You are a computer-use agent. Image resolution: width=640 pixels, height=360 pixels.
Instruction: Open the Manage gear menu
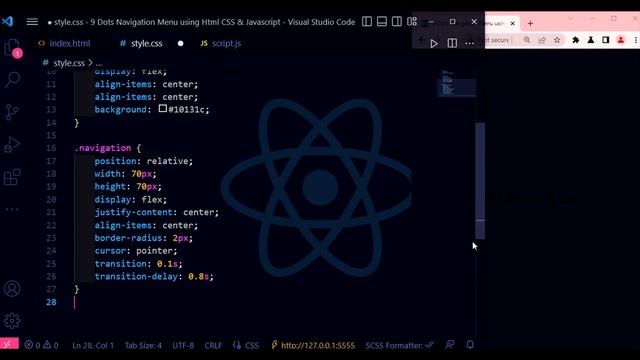pyautogui.click(x=12, y=321)
